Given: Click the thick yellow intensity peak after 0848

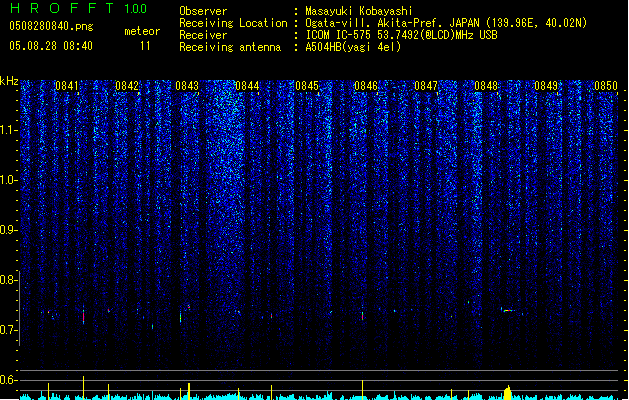Looking at the screenshot, I should (507, 392).
